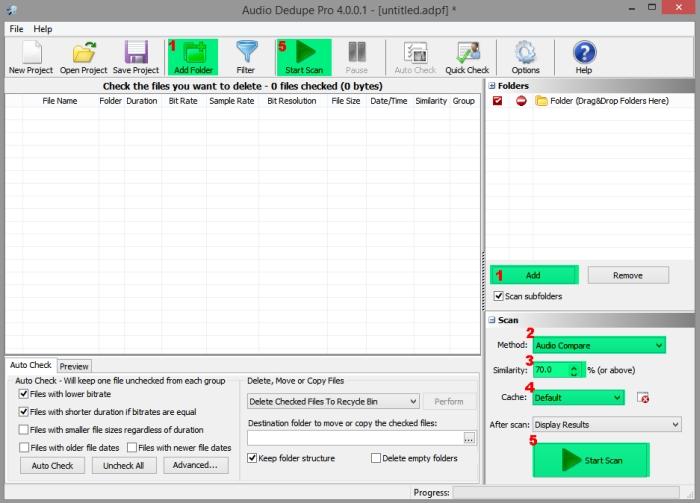Sort by Similarity column header
The image size is (700, 503).
pyautogui.click(x=431, y=101)
